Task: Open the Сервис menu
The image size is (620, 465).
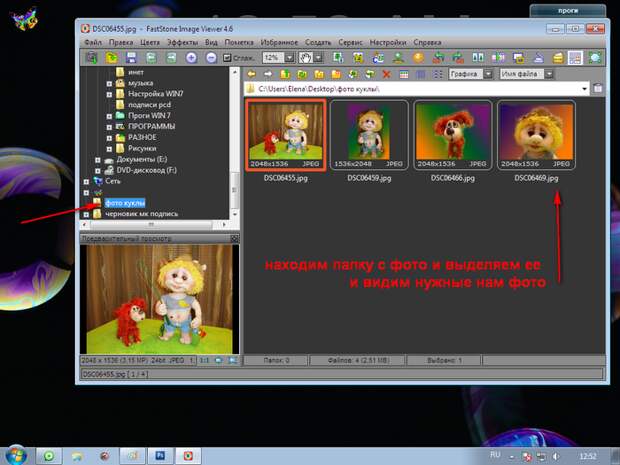Action: tap(350, 42)
